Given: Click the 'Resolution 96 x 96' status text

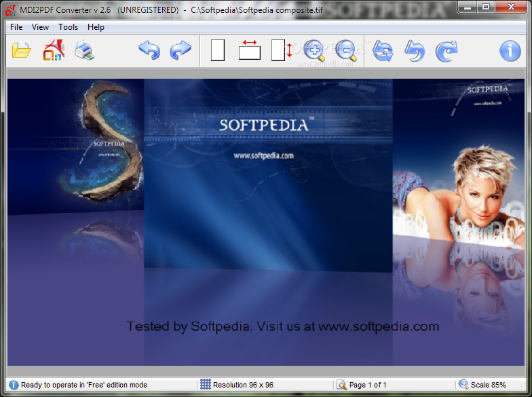Looking at the screenshot, I should click(x=243, y=385).
